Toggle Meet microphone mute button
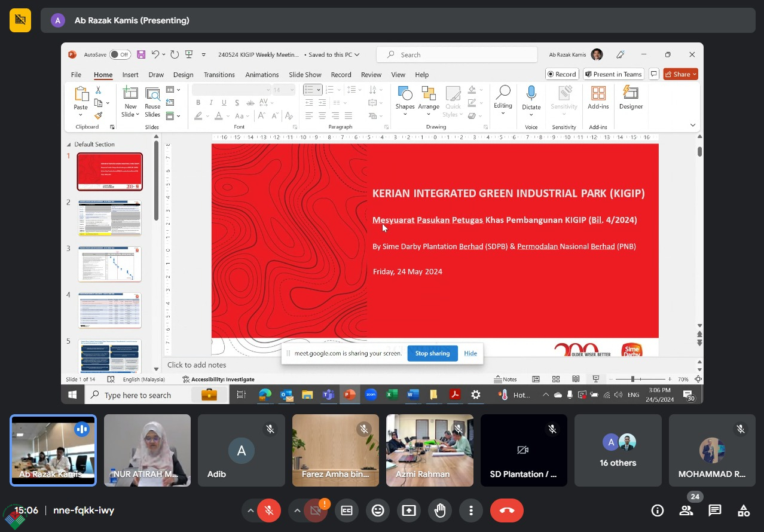The width and height of the screenshot is (764, 532). pyautogui.click(x=269, y=510)
